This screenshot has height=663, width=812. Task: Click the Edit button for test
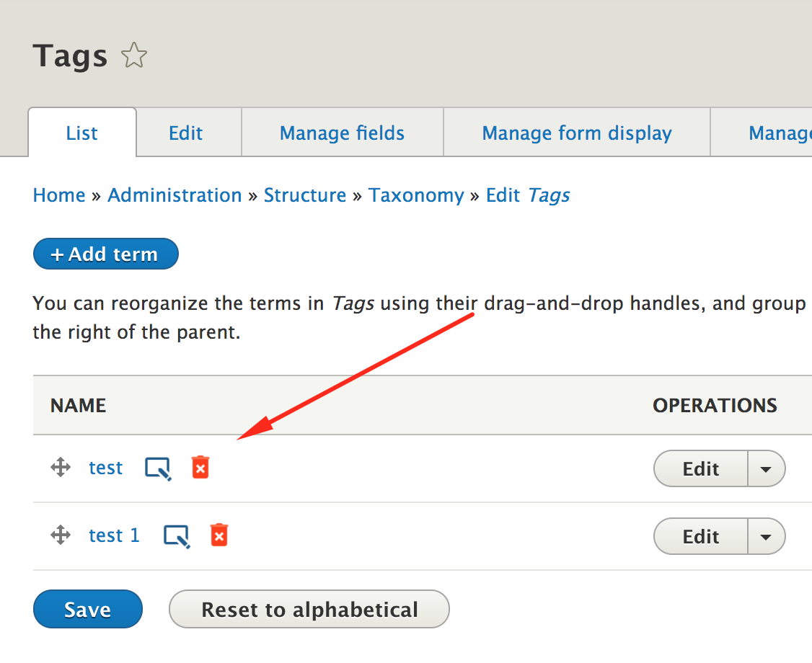[701, 469]
